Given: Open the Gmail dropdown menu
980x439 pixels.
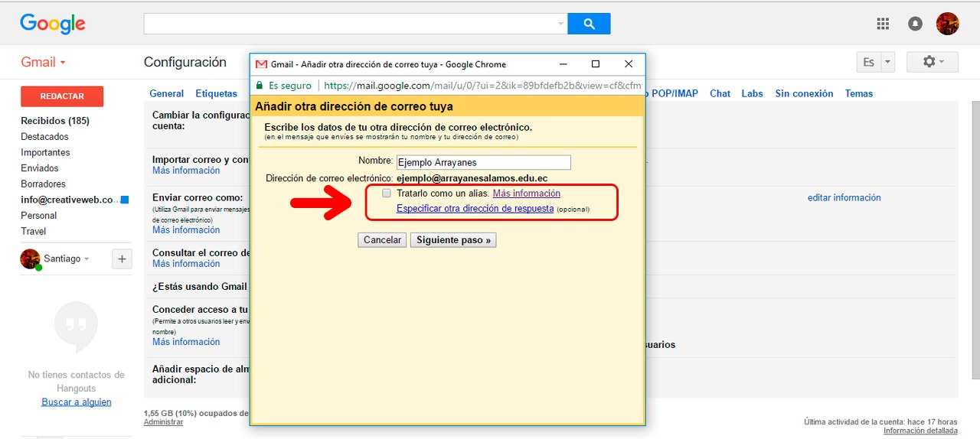Looking at the screenshot, I should point(43,62).
